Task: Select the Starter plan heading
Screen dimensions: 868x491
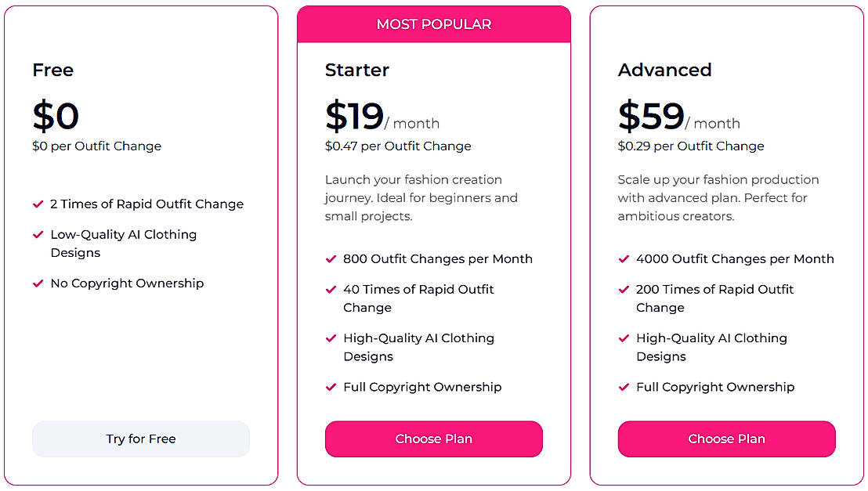Action: click(x=356, y=70)
